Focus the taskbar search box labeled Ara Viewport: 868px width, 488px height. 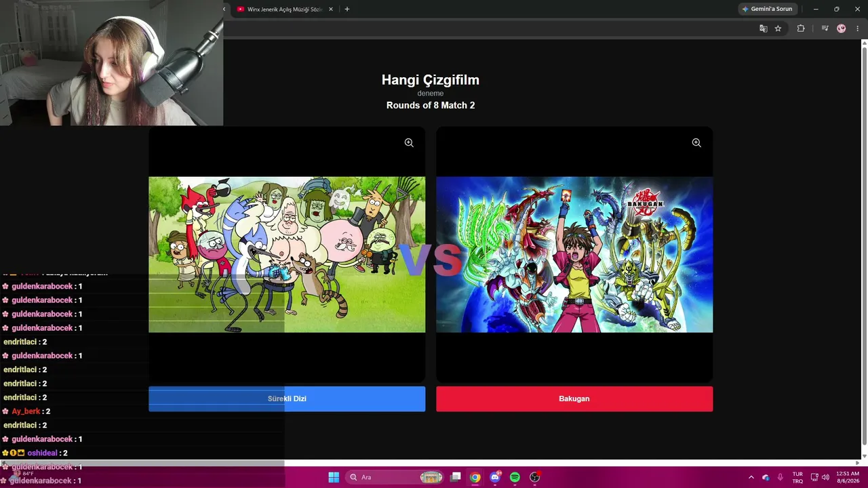[395, 477]
